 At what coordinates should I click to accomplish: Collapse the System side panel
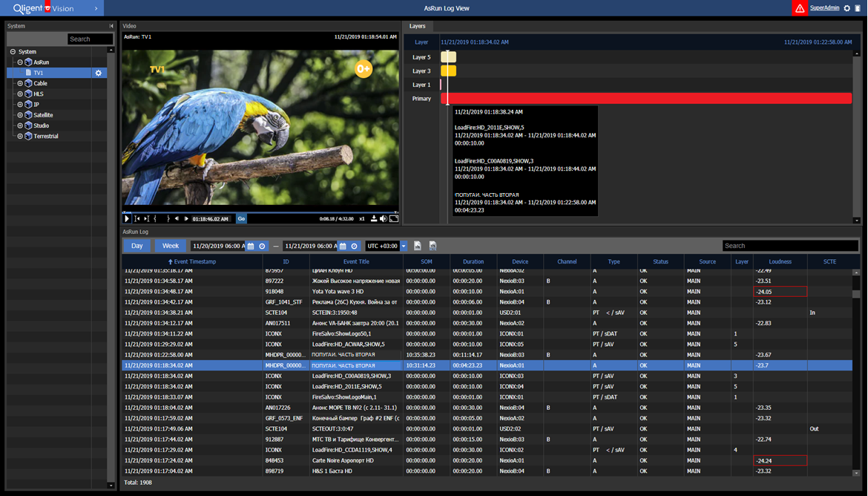[111, 26]
